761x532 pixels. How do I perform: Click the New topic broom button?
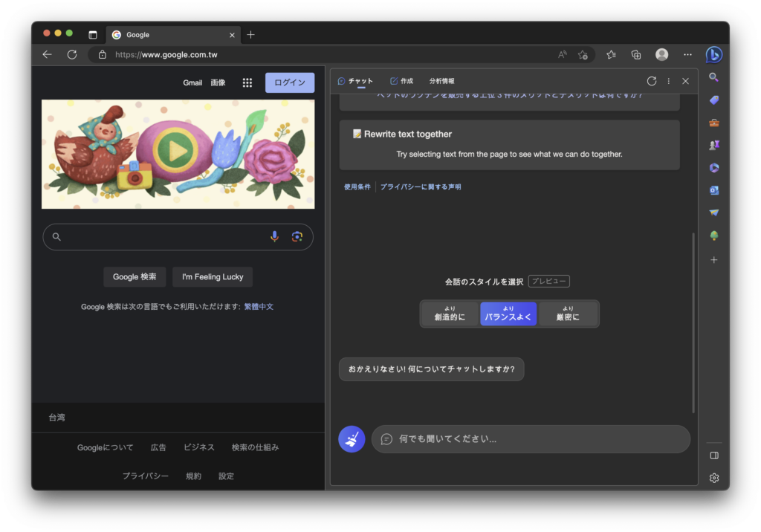point(352,439)
